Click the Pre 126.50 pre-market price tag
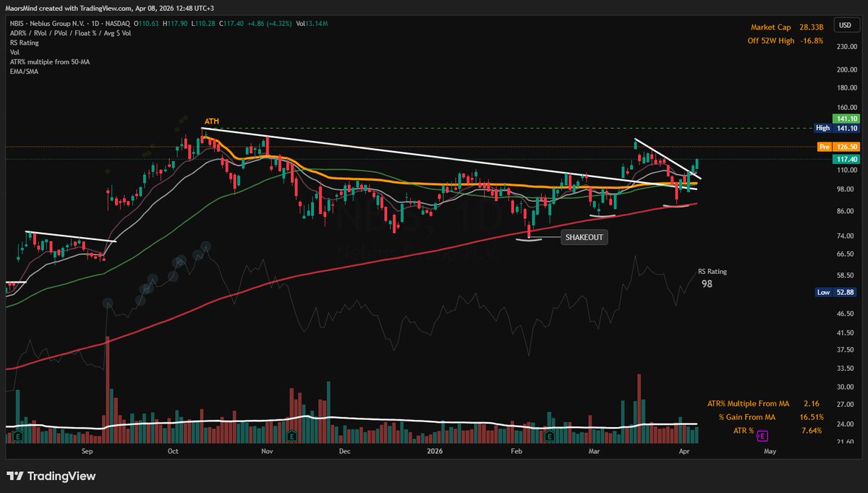 [837, 147]
